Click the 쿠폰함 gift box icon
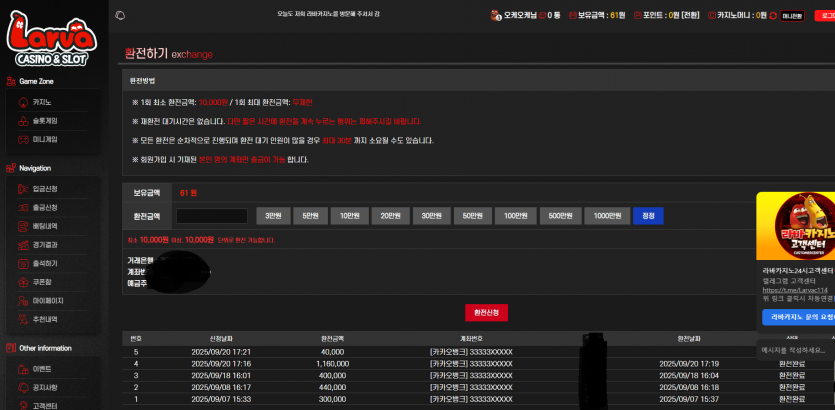The image size is (835, 410). click(23, 282)
